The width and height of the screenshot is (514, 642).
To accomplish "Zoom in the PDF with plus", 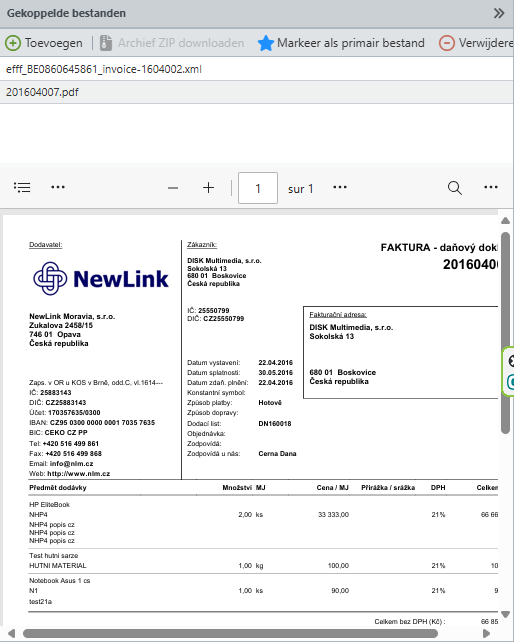I will click(x=208, y=188).
